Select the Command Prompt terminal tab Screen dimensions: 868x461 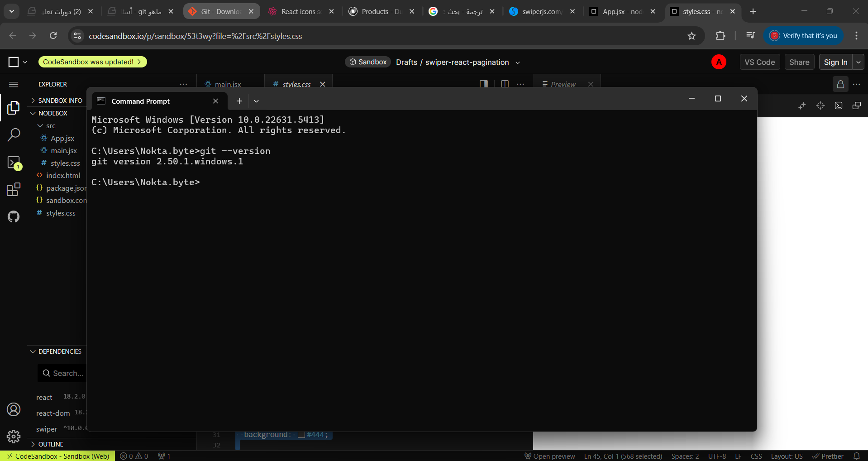141,101
